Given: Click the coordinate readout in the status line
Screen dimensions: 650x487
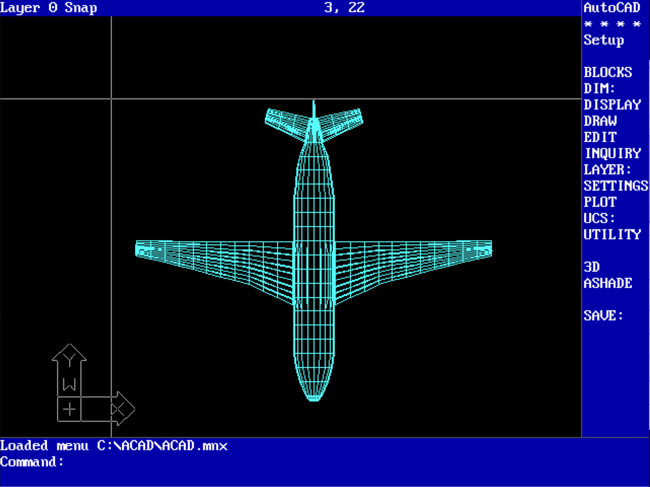Looking at the screenshot, I should coord(345,7).
